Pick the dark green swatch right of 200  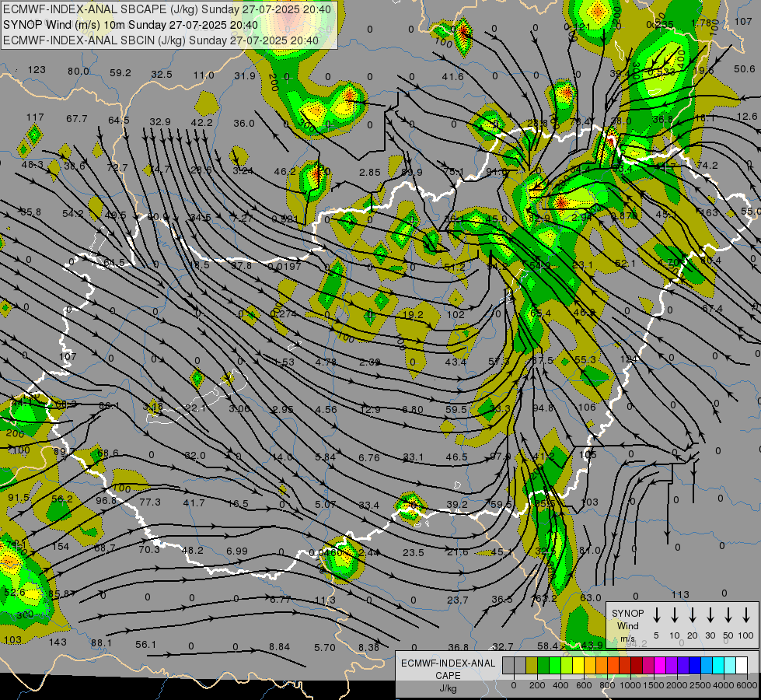[543, 666]
